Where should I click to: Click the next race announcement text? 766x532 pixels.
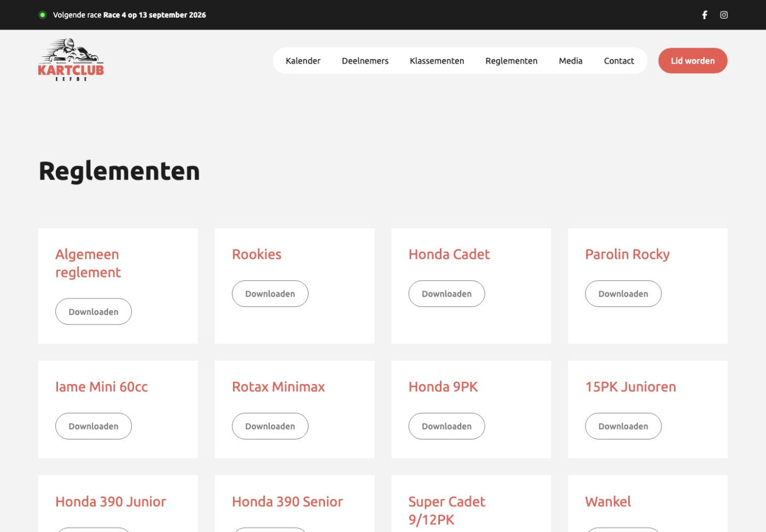[x=130, y=15]
